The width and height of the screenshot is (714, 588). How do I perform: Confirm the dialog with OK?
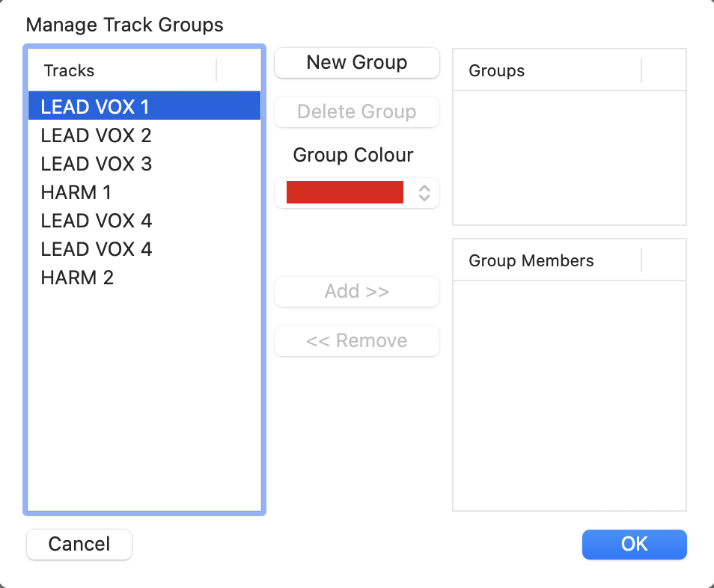[634, 544]
